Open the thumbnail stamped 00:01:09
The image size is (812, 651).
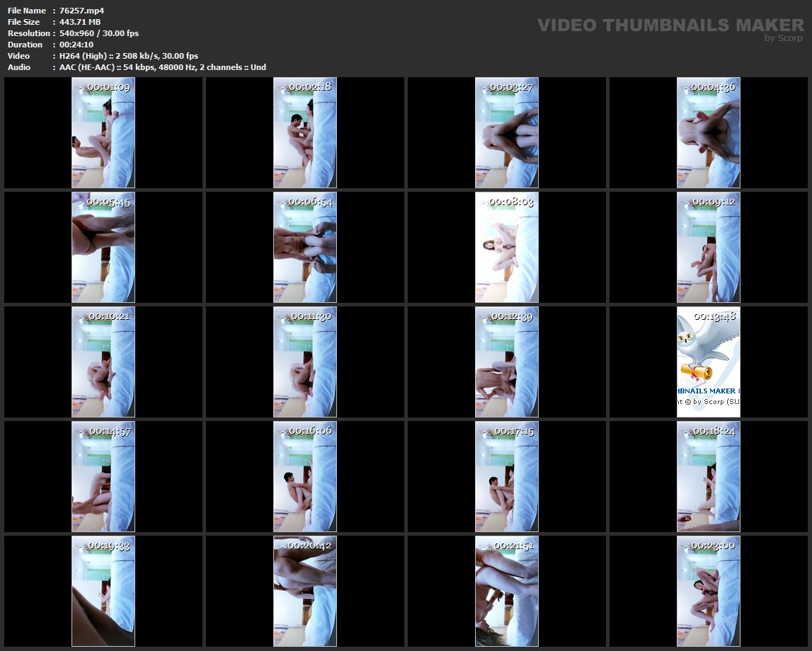pos(103,132)
